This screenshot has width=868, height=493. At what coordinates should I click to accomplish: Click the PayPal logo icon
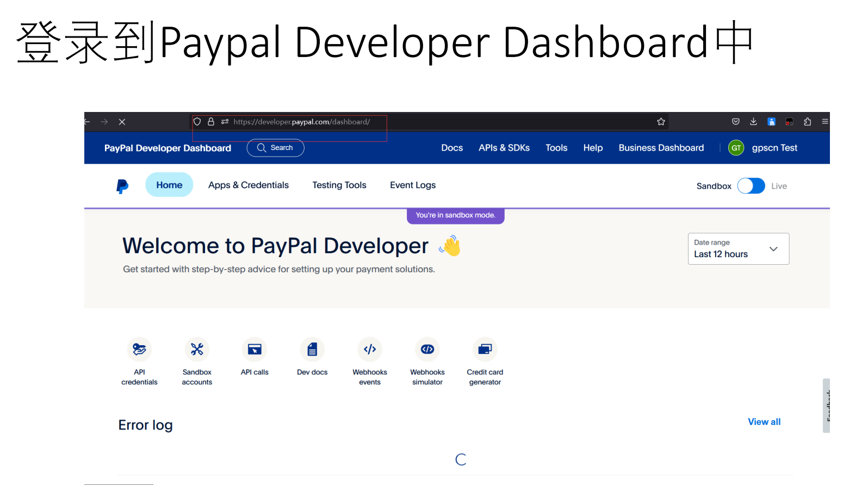122,186
